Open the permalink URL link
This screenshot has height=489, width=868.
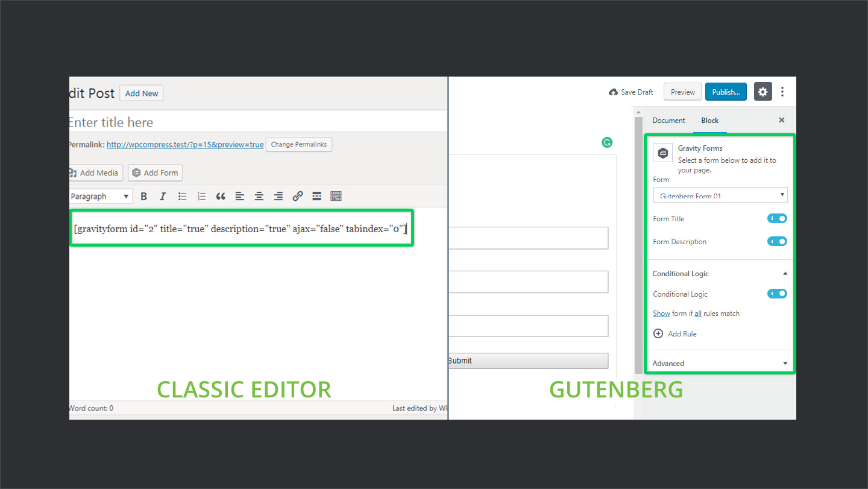185,145
